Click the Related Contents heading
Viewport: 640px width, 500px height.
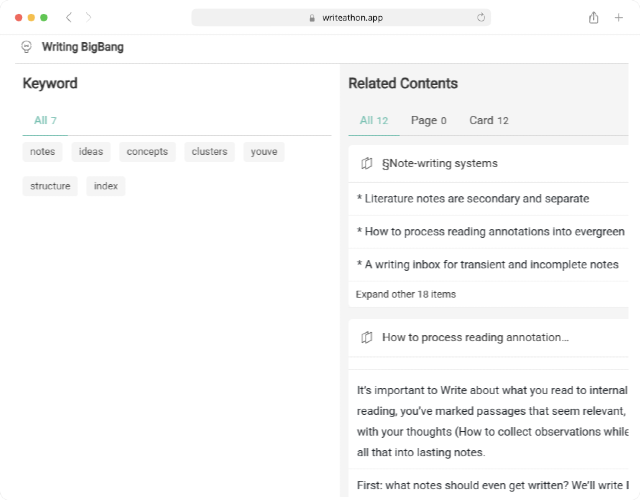403,83
